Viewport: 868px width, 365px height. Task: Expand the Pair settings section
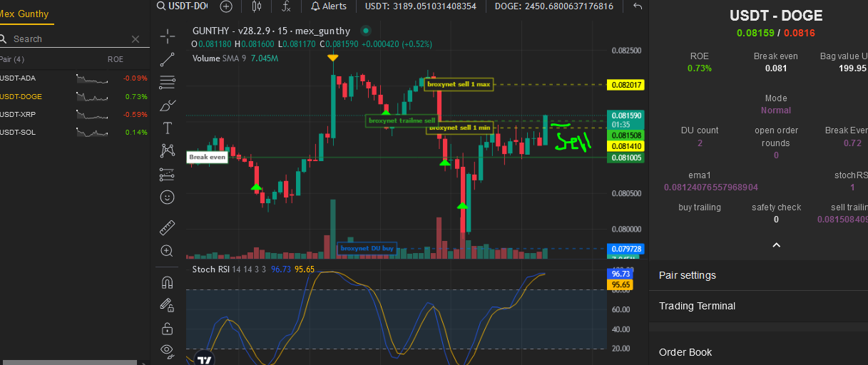click(x=759, y=275)
